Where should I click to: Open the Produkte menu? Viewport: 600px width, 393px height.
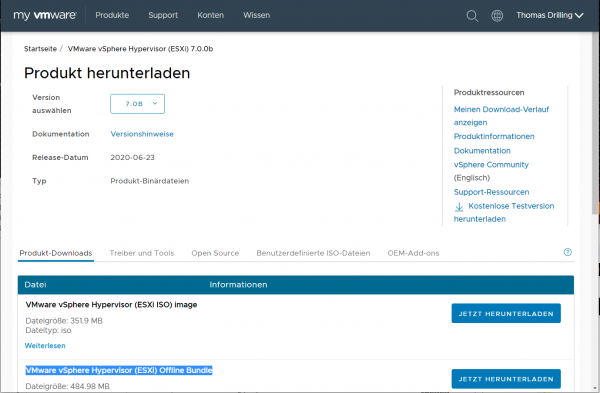click(112, 15)
